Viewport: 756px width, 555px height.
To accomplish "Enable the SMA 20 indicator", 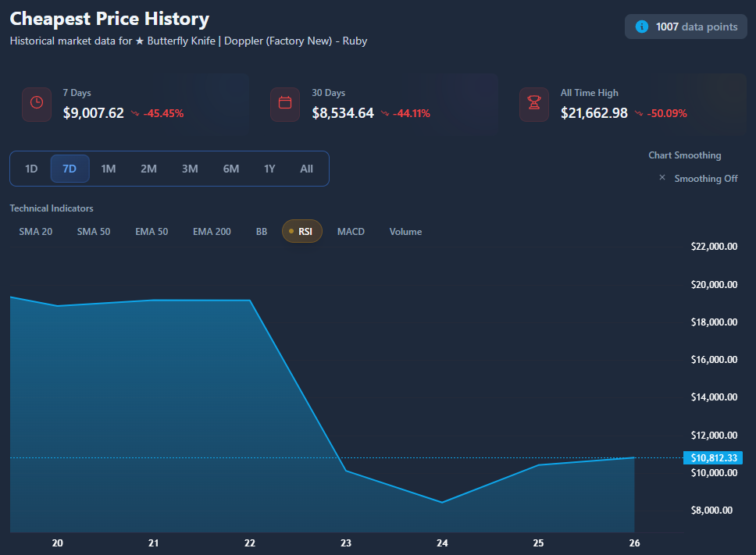I will (x=36, y=232).
